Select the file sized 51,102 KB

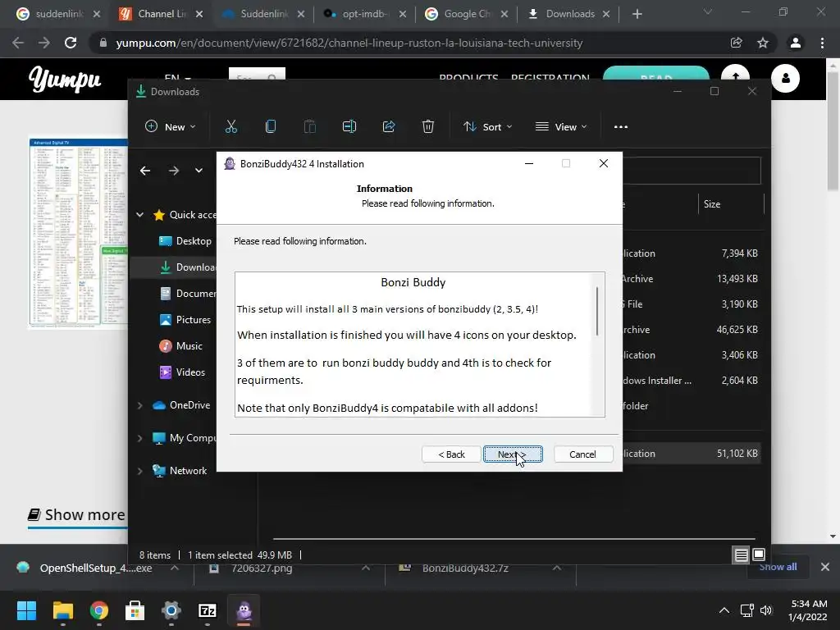tap(691, 453)
